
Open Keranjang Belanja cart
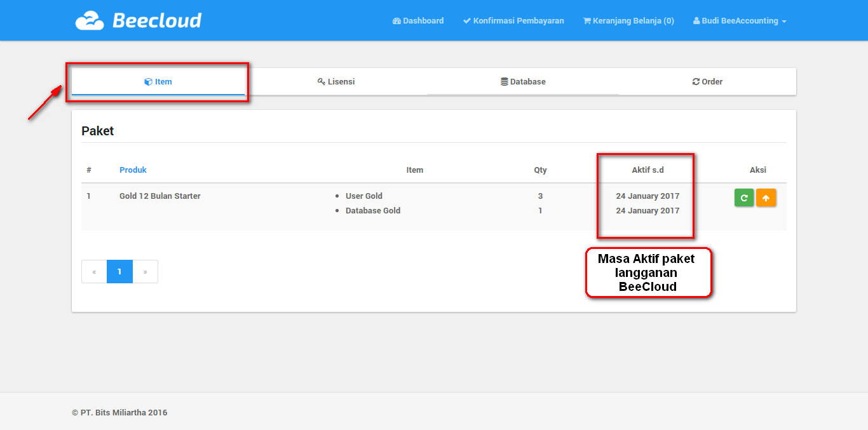tap(628, 21)
